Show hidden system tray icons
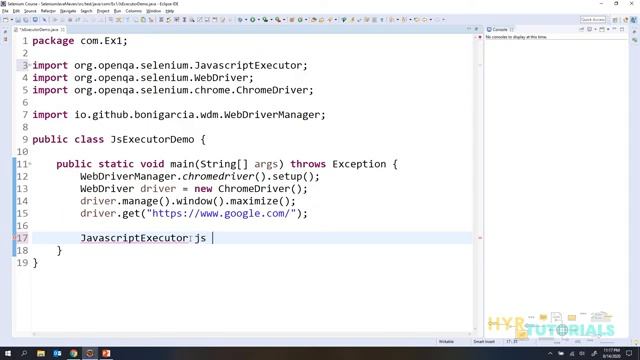This screenshot has width=640, height=360. pos(550,353)
